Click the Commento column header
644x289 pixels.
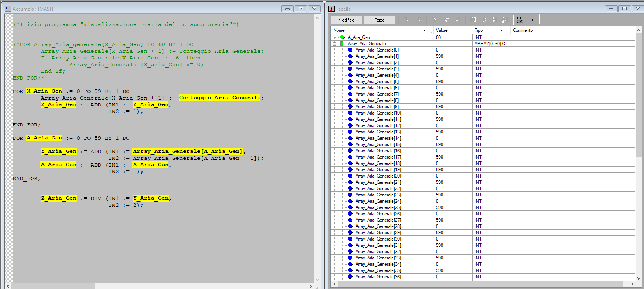coord(523,30)
